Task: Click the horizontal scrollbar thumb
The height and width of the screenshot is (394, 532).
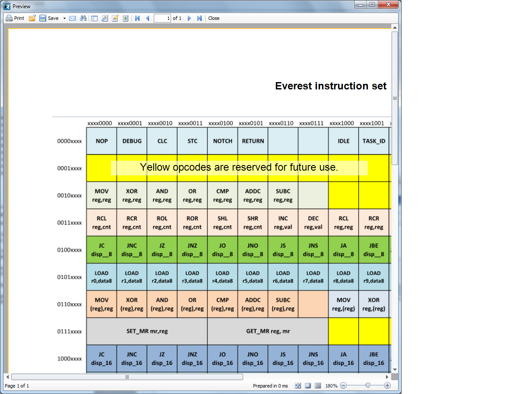Action: tap(127, 377)
